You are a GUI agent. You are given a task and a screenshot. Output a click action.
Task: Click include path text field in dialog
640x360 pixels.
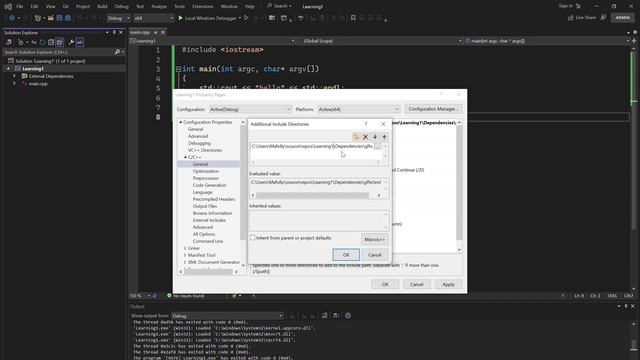pos(312,146)
